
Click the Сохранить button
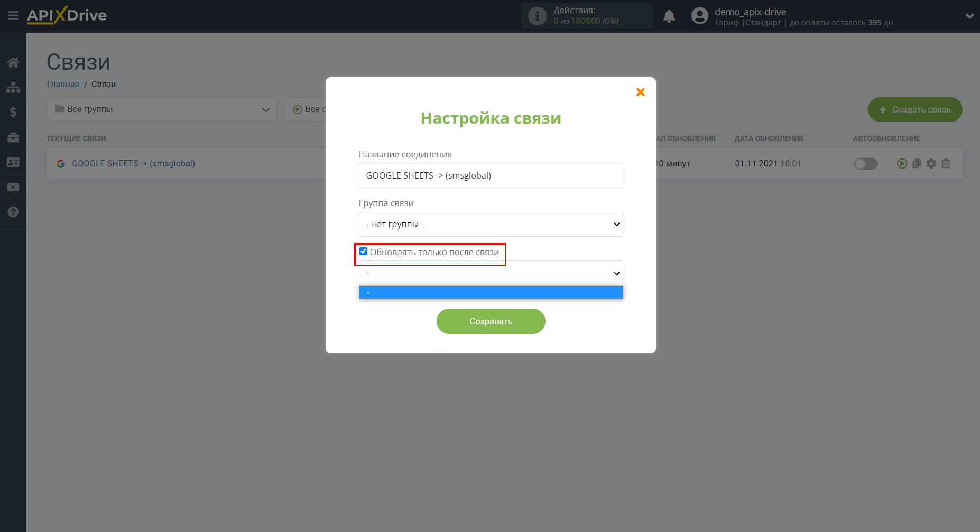tap(491, 321)
